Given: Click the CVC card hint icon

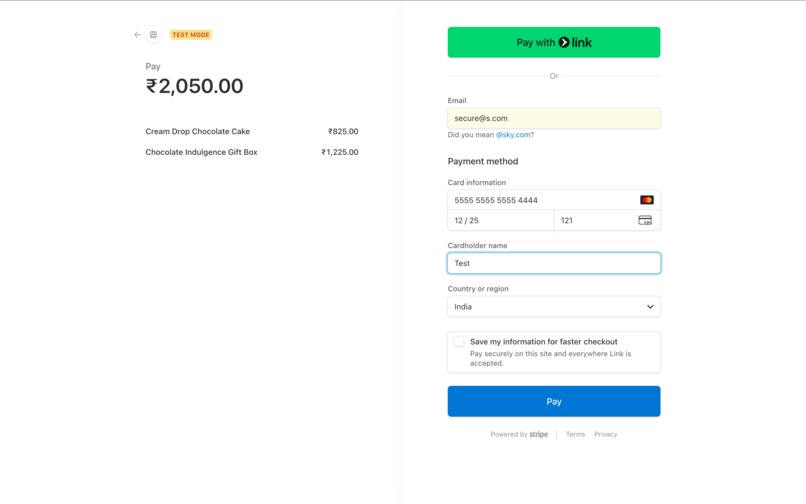Looking at the screenshot, I should [645, 220].
